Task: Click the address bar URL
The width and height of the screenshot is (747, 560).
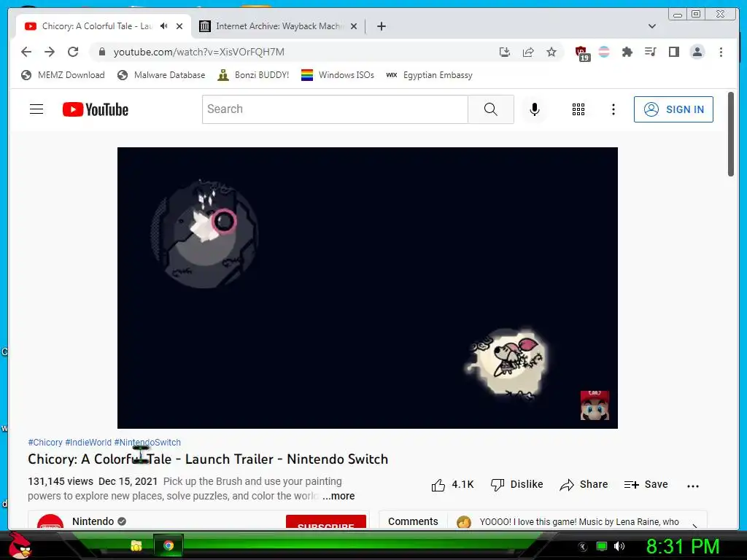Action: (198, 52)
